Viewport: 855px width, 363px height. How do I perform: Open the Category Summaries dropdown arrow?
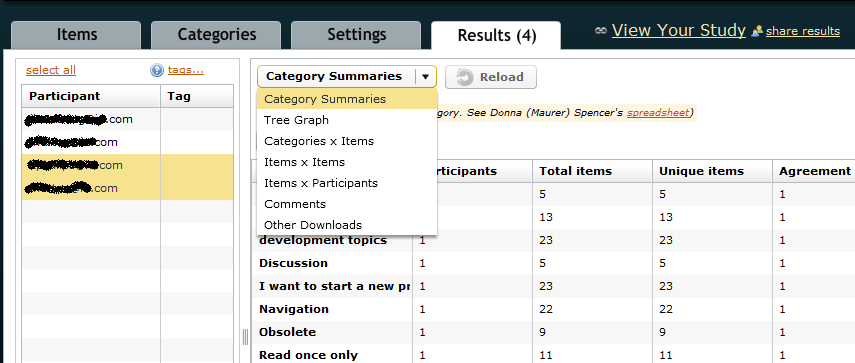click(x=425, y=77)
